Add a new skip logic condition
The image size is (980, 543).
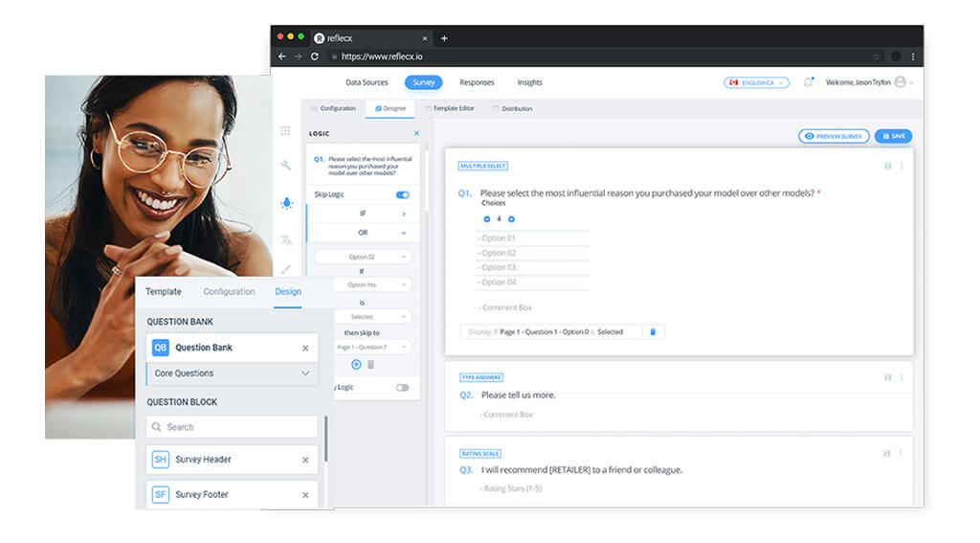[x=356, y=364]
